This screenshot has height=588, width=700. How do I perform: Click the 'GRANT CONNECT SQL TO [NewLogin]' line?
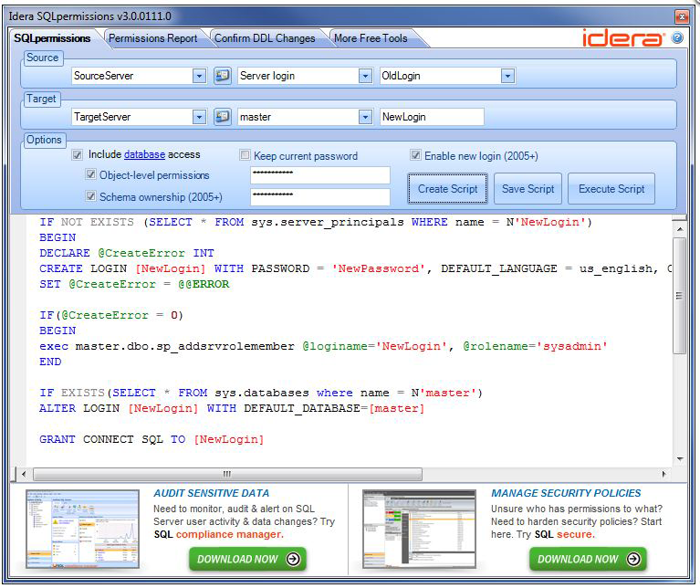point(151,439)
